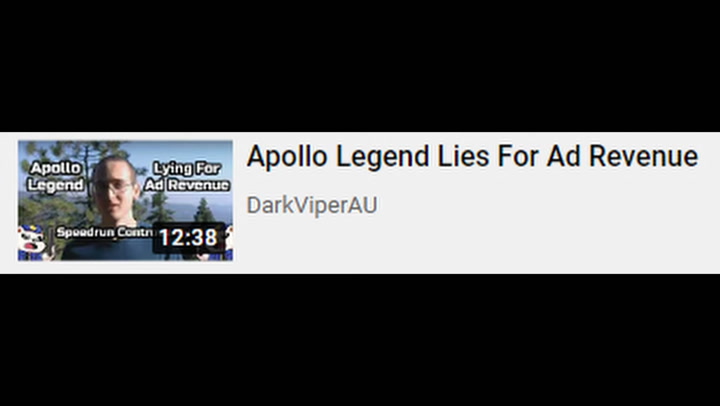
Task: Visit the DarkViperAU channel link
Action: [312, 205]
